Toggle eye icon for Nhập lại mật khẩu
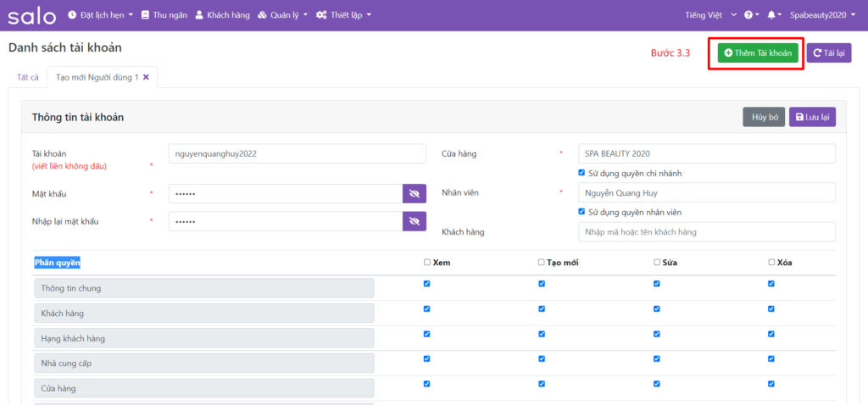868x405 pixels. (414, 221)
